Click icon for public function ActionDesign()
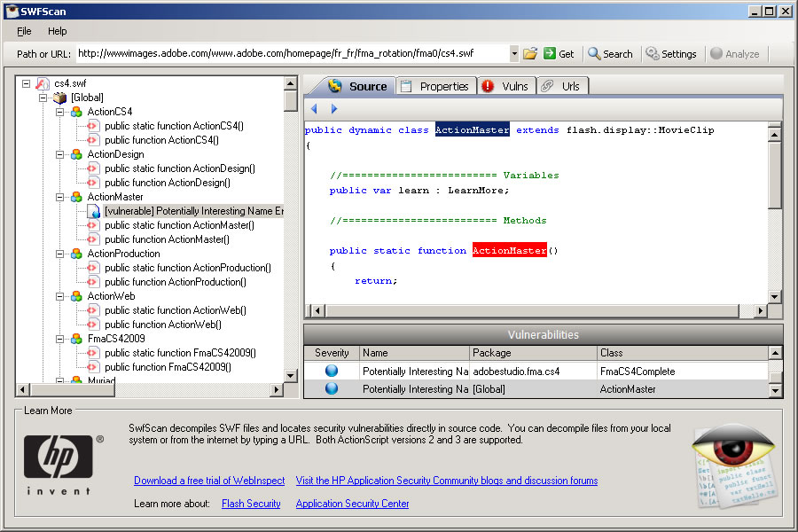This screenshot has height=532, width=798. click(x=92, y=183)
